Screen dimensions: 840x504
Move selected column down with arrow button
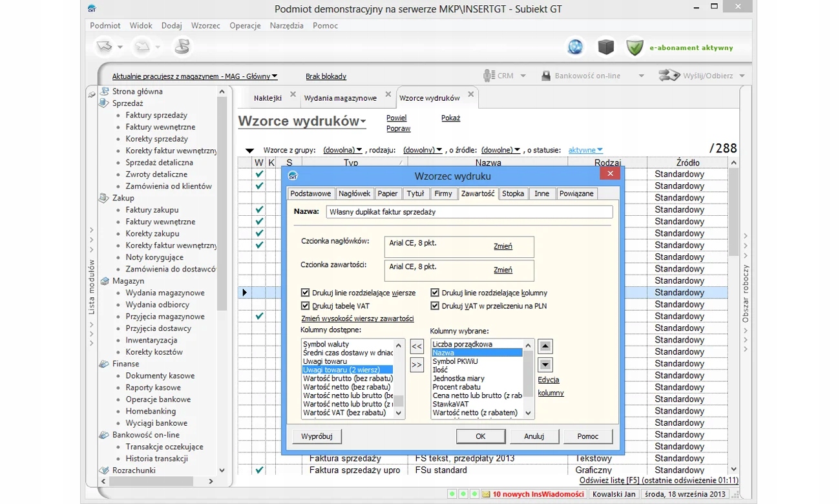coord(545,364)
